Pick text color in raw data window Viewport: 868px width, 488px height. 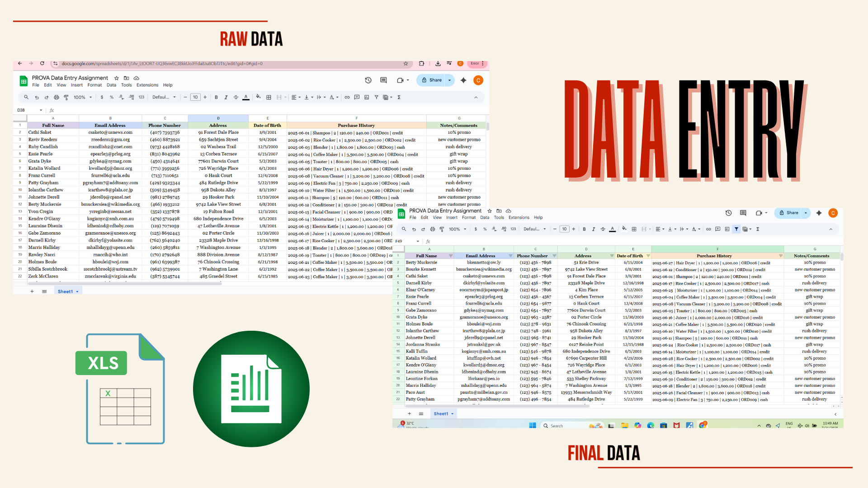[x=245, y=97]
